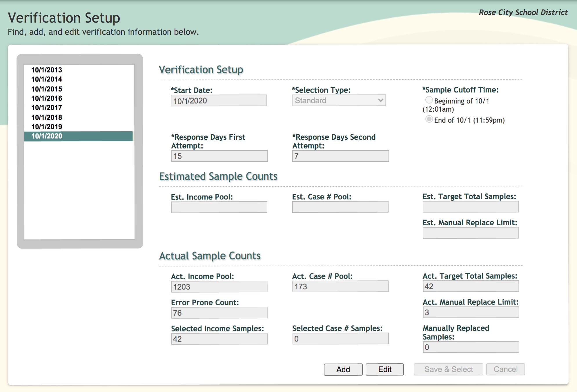Click the Error Prone Count field

coord(219,313)
